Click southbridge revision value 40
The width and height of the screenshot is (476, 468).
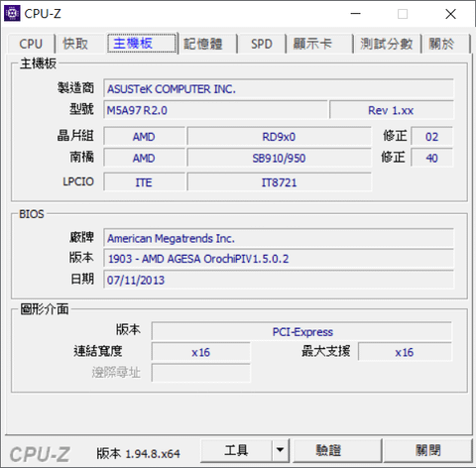click(x=431, y=158)
